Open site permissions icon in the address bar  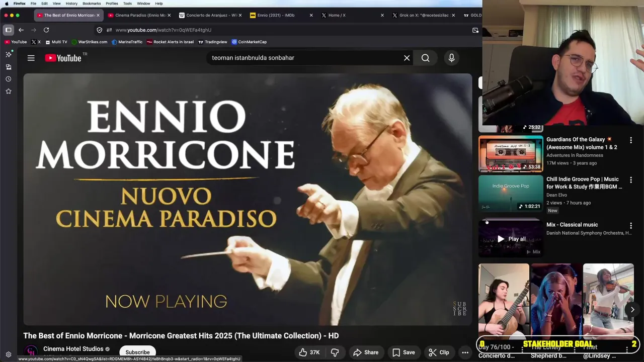pyautogui.click(x=109, y=30)
